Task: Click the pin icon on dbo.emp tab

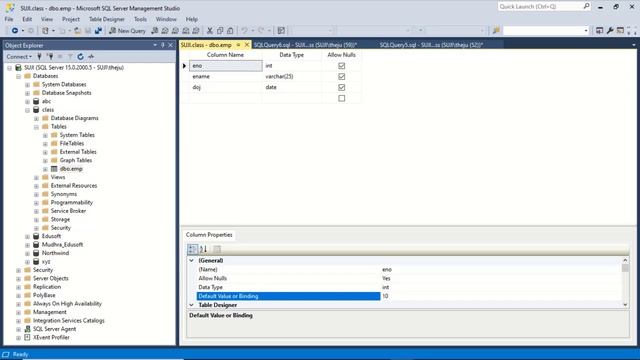Action: pyautogui.click(x=238, y=45)
